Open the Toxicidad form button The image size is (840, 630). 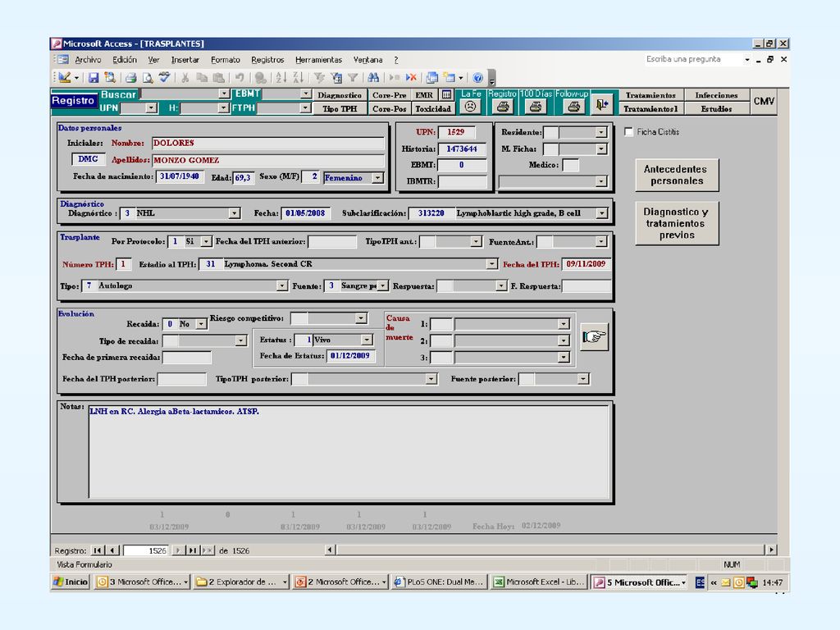pyautogui.click(x=433, y=109)
